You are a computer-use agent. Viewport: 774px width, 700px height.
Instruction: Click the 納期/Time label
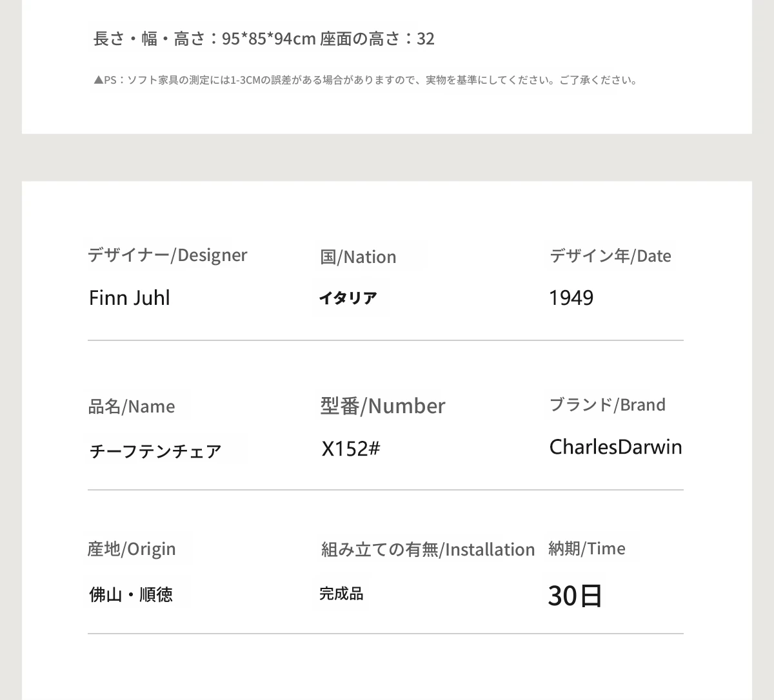coord(586,549)
